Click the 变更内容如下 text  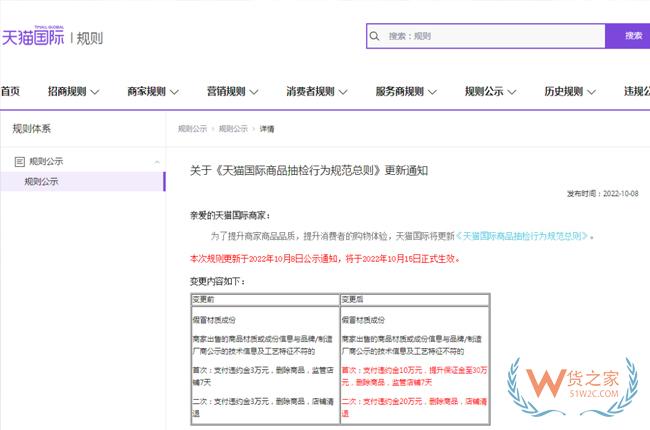point(218,282)
